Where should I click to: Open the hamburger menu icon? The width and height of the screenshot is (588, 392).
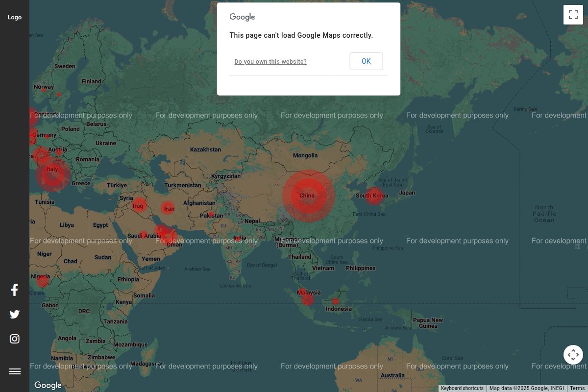[x=15, y=371]
